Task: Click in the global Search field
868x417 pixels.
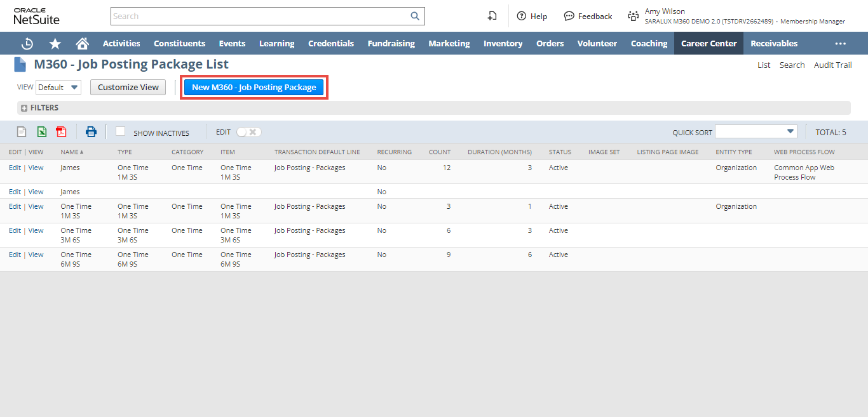Action: tap(259, 17)
